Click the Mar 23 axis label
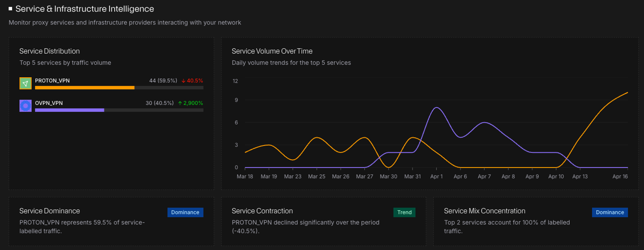 (x=292, y=177)
